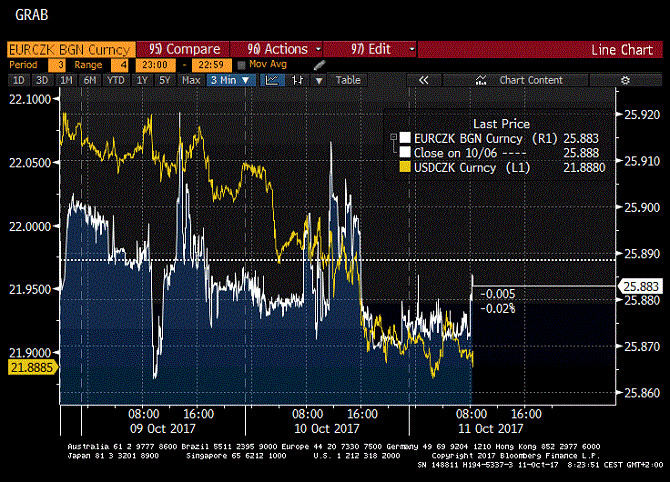This screenshot has height=482, width=670.
Task: Click the USDCZK Curncy (L1) legend entry
Action: tap(472, 168)
